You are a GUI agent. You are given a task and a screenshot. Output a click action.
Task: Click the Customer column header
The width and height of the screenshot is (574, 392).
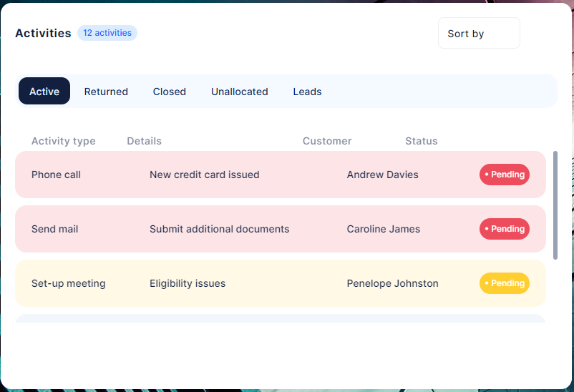tap(327, 141)
